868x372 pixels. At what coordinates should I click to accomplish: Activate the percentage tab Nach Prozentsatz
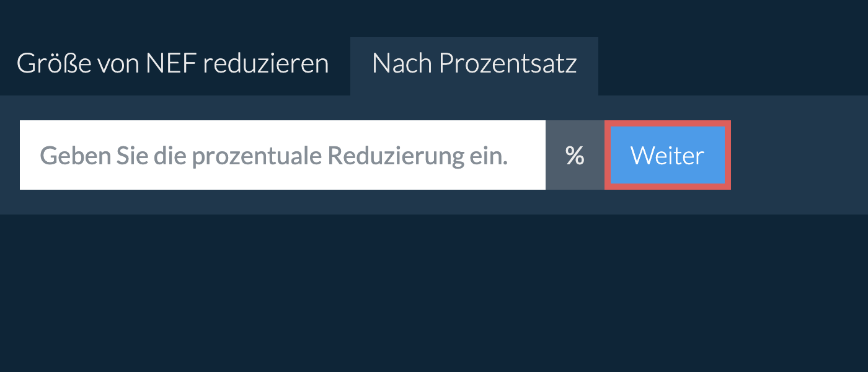[x=474, y=64]
